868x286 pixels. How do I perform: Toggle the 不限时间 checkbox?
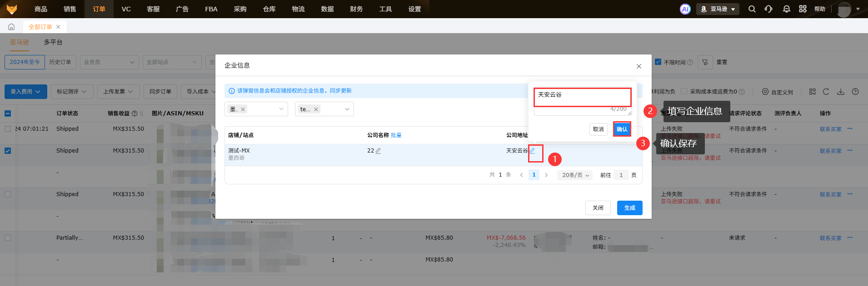(658, 62)
